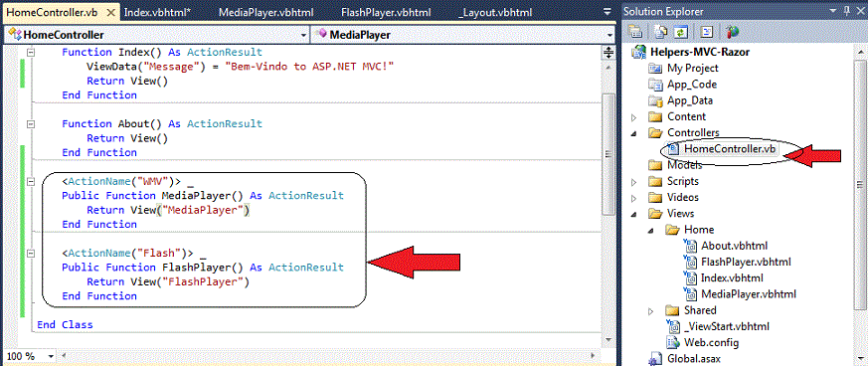Collapse the Controllers folder node
868x366 pixels.
click(x=634, y=133)
